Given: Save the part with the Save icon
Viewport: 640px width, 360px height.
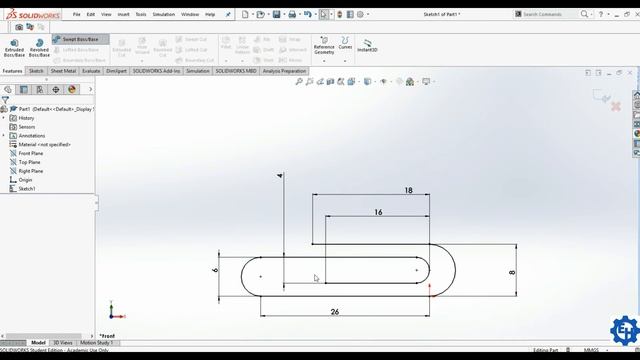Looking at the screenshot, I should tap(276, 14).
